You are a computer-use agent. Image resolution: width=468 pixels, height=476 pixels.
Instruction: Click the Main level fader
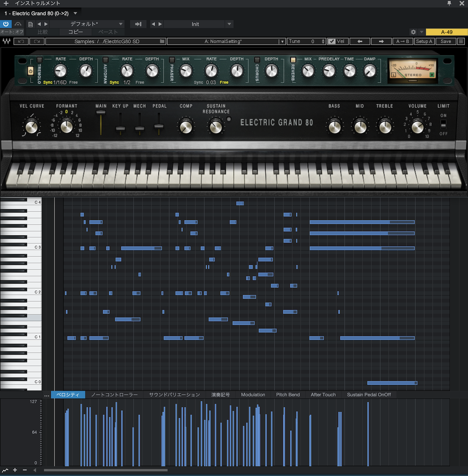[101, 113]
